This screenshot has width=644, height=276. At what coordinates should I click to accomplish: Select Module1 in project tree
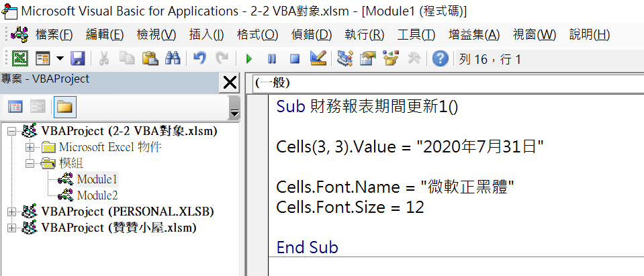point(97,179)
